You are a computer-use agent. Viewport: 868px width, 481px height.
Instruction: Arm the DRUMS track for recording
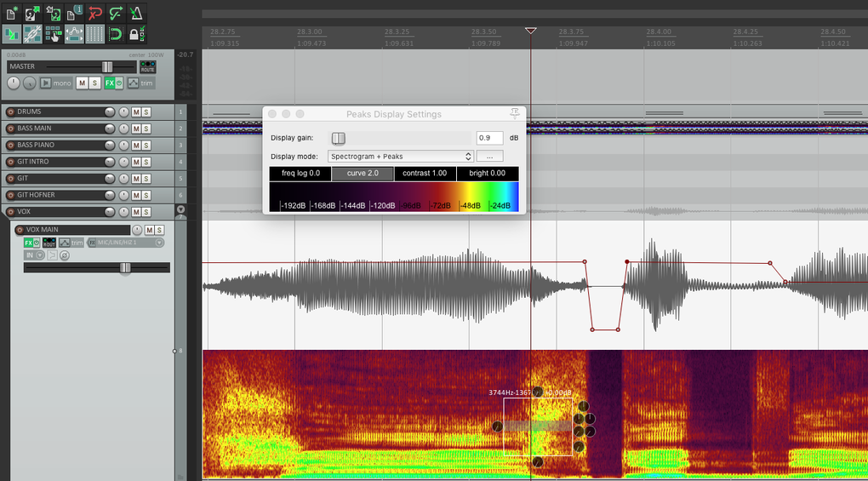pyautogui.click(x=10, y=112)
